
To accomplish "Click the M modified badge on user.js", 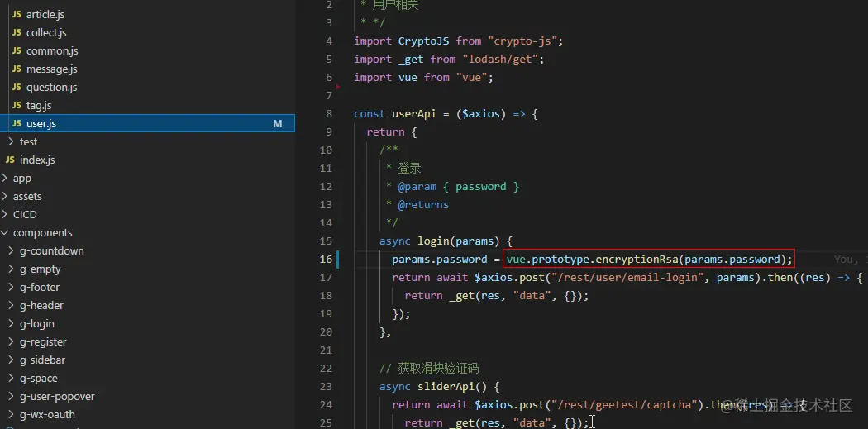I will [277, 123].
